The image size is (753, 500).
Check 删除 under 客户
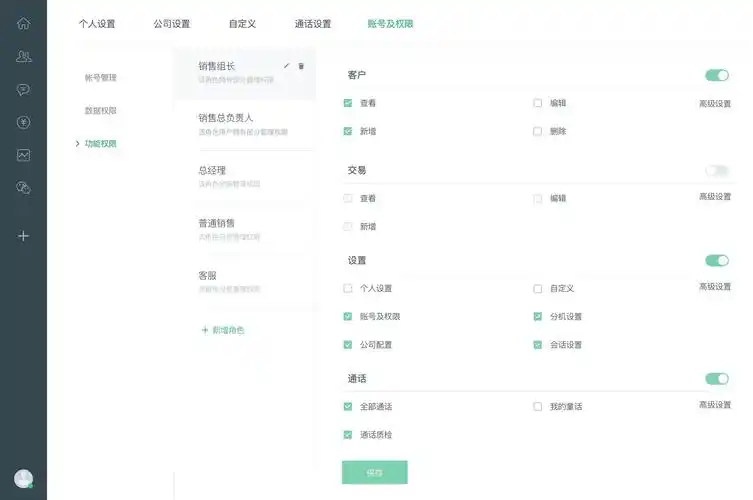[537, 131]
